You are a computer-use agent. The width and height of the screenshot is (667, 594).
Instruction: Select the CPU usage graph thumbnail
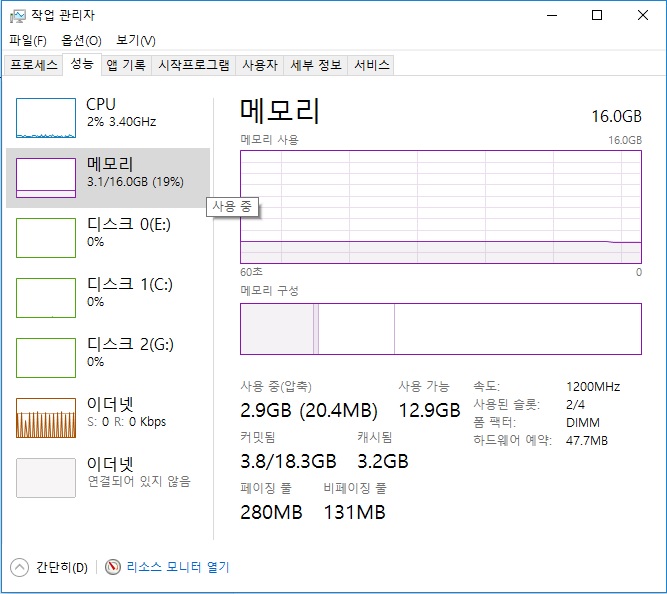[46, 118]
